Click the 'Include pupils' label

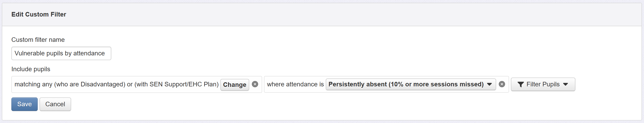pyautogui.click(x=31, y=69)
